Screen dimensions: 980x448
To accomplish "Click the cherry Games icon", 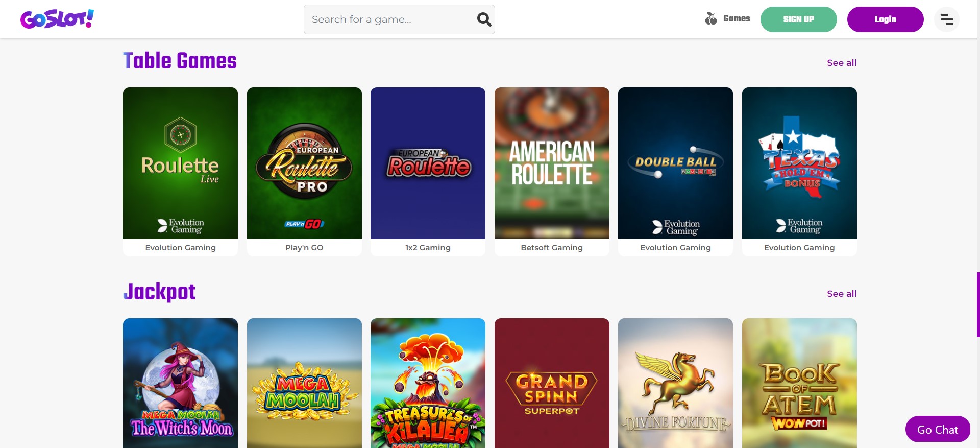I will (710, 19).
